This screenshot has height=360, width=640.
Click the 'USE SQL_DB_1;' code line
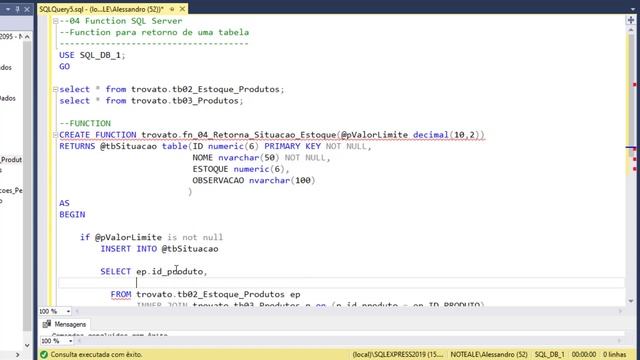[92, 55]
